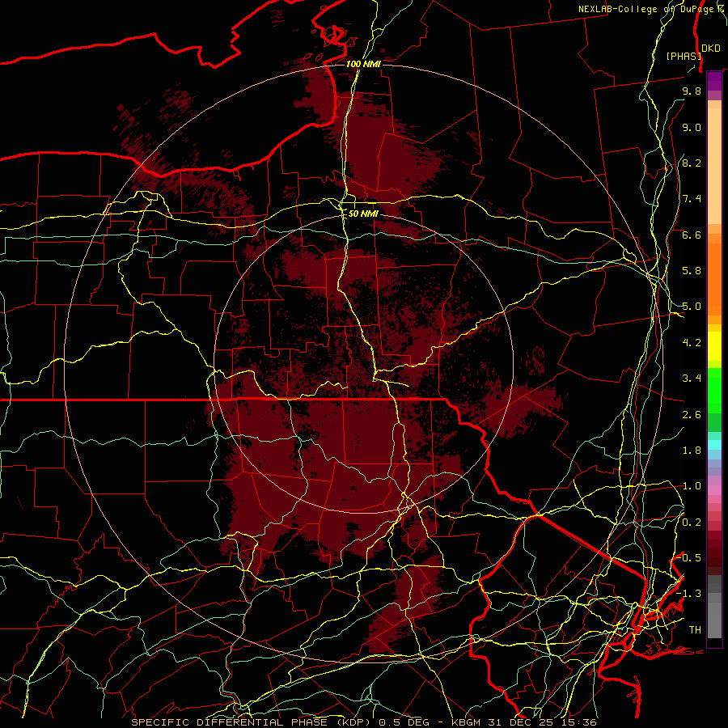The height and width of the screenshot is (728, 728).
Task: Click the 1.8 scale value
Action: 692,451
